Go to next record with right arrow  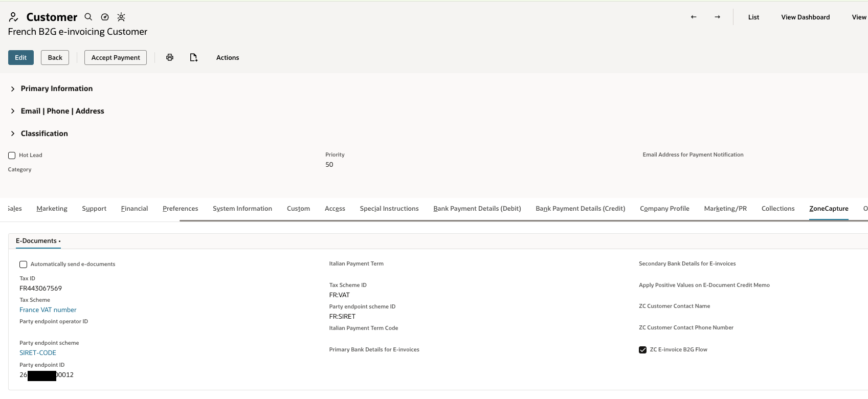pos(718,17)
